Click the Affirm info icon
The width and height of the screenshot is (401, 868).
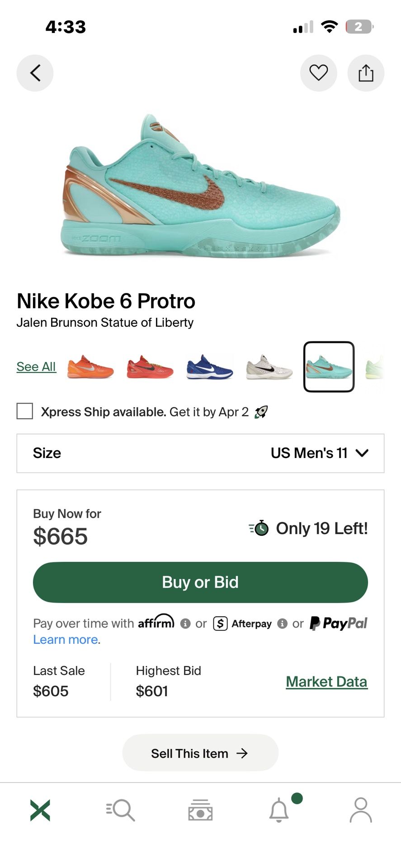[x=185, y=623]
